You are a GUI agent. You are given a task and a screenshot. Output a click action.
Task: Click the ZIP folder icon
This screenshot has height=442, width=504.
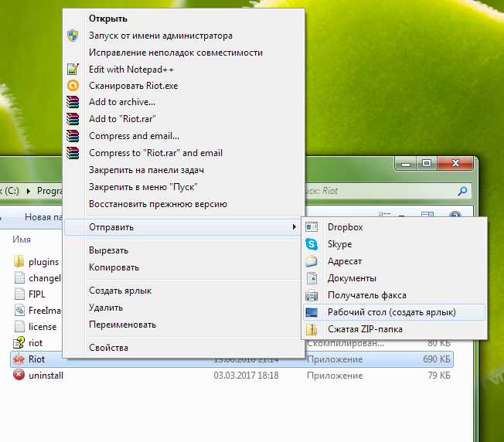pyautogui.click(x=312, y=329)
